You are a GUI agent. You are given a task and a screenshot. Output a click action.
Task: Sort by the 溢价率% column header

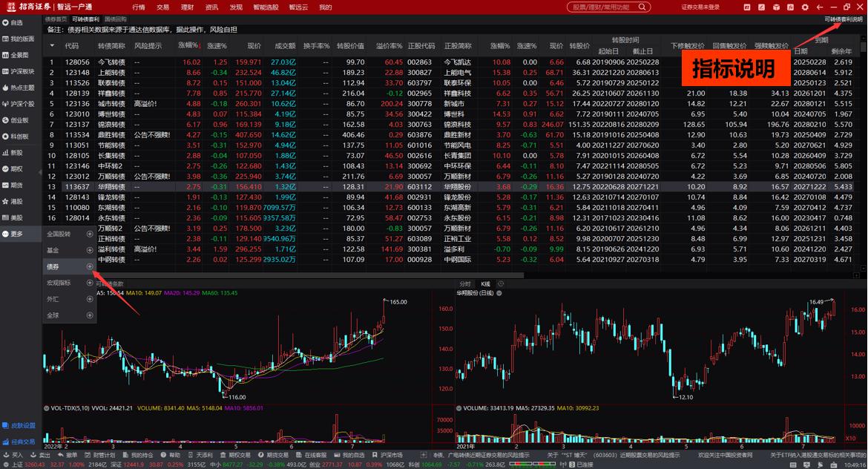pos(389,45)
